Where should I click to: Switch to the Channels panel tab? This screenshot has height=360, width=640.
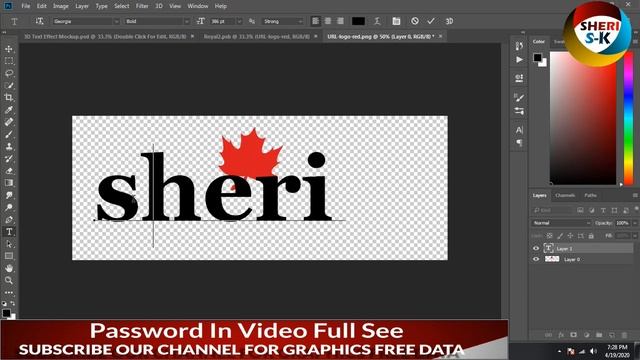(565, 196)
